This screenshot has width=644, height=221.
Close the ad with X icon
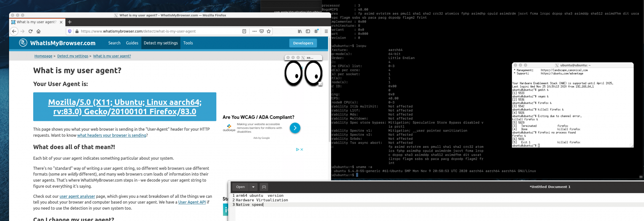302,149
